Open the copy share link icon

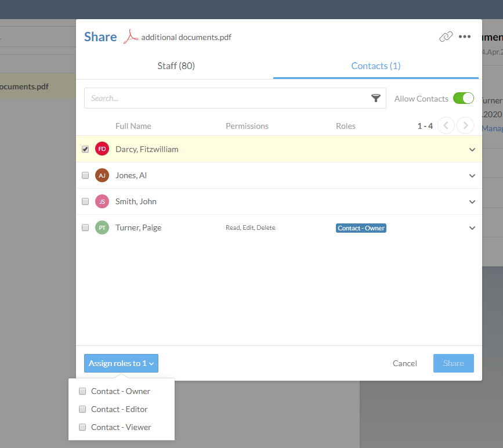click(446, 36)
